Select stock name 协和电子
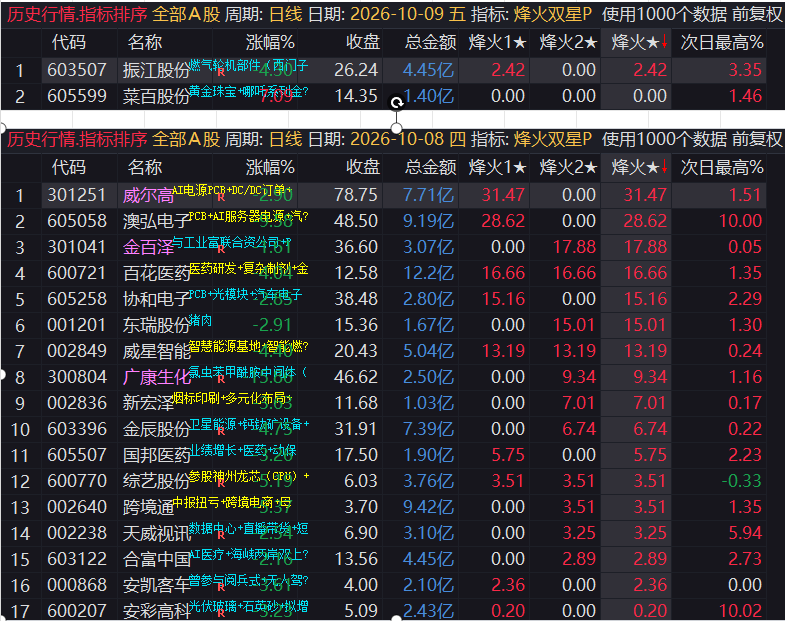 click(x=156, y=299)
